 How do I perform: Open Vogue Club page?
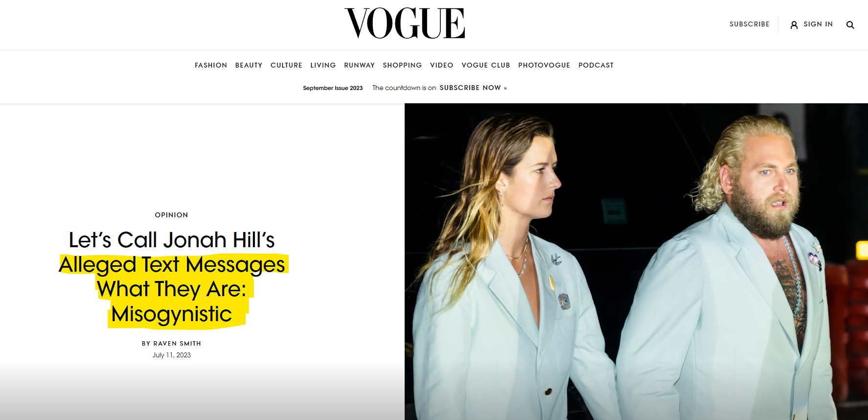486,65
